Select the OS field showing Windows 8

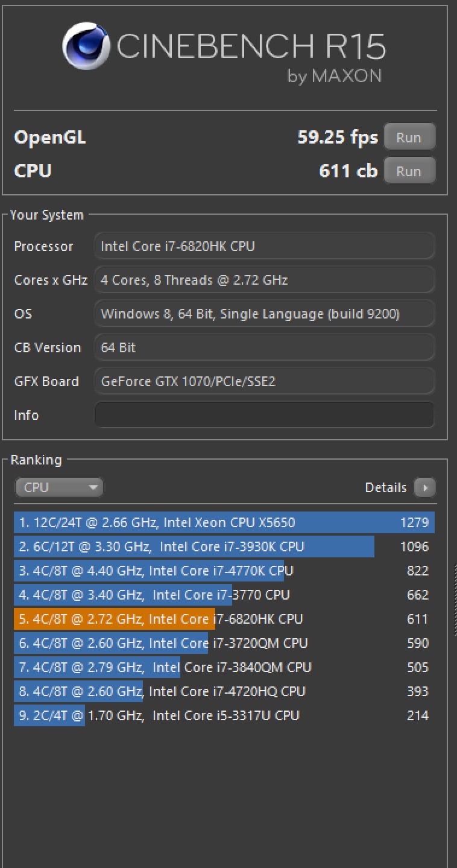point(264,314)
